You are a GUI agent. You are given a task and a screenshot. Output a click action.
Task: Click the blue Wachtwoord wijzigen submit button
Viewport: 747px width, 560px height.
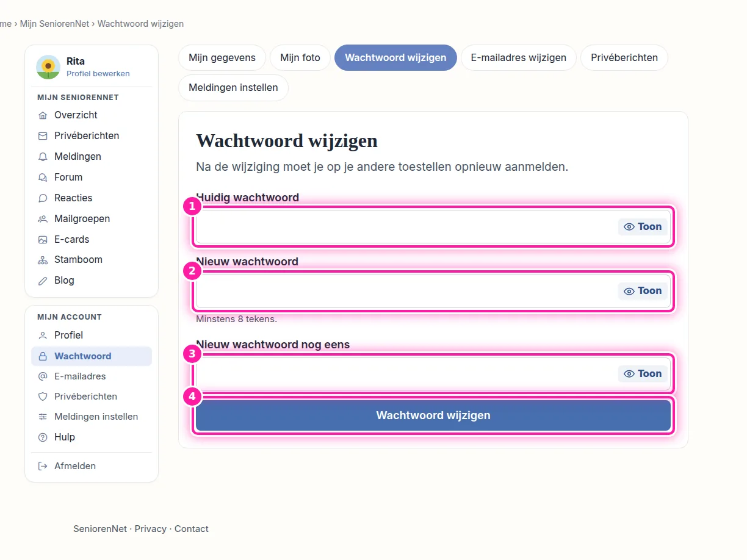tap(433, 415)
